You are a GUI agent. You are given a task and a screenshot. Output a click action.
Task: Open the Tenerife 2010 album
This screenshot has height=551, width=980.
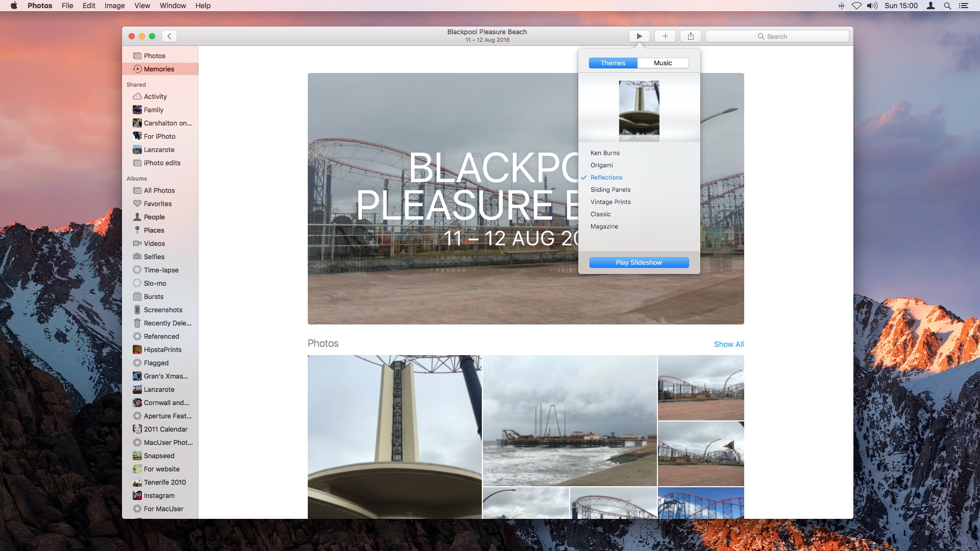[160, 482]
